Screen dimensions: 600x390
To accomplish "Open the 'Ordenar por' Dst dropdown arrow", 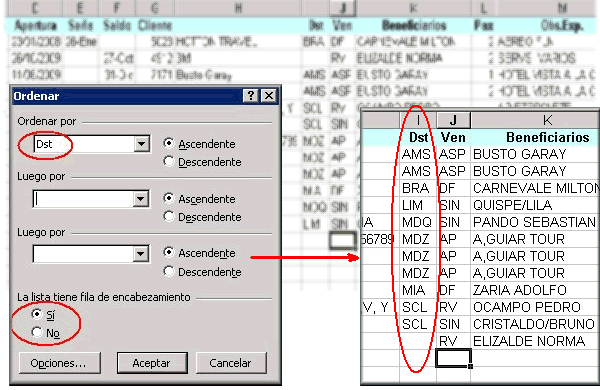I will click(142, 144).
